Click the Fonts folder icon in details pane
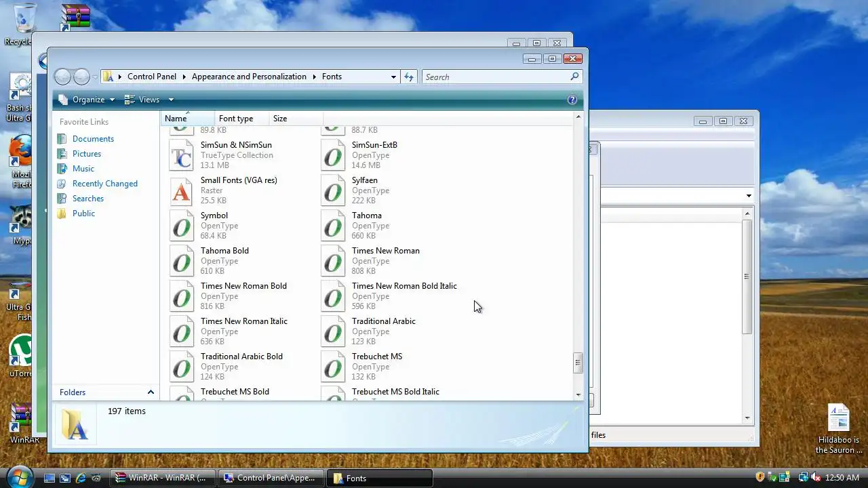Viewport: 868px width, 488px height. [x=75, y=424]
